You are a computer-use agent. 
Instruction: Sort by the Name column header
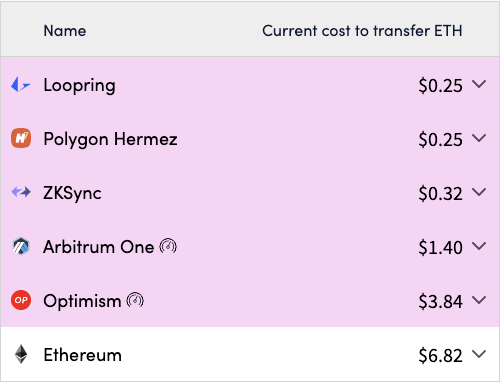pyautogui.click(x=65, y=31)
